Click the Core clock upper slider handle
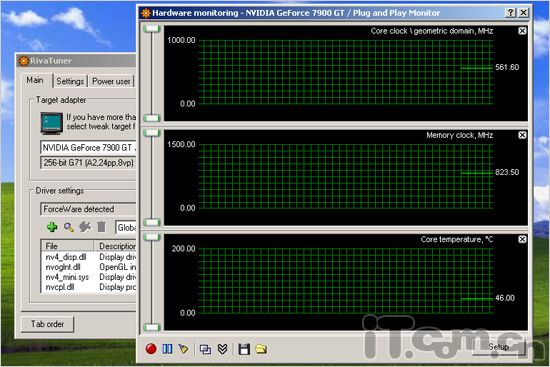Viewport: 550px width, 367px height. pos(152,29)
